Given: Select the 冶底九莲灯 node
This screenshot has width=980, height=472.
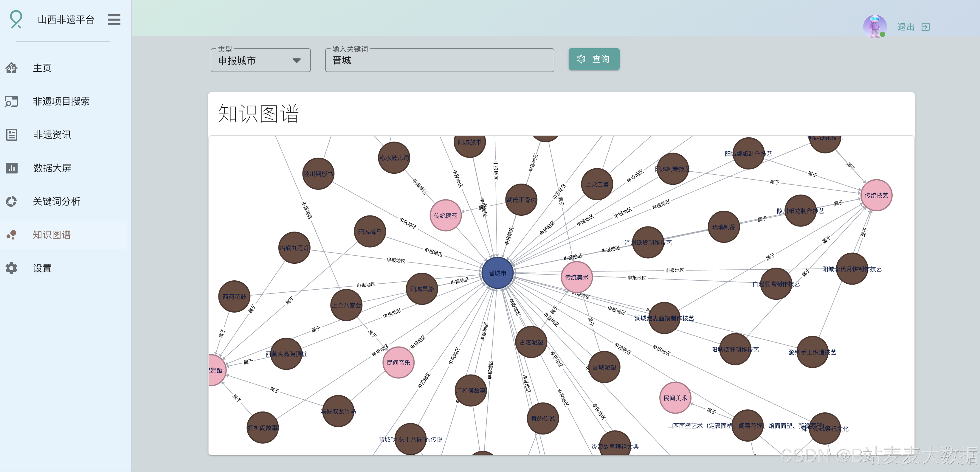Looking at the screenshot, I should coord(294,248).
